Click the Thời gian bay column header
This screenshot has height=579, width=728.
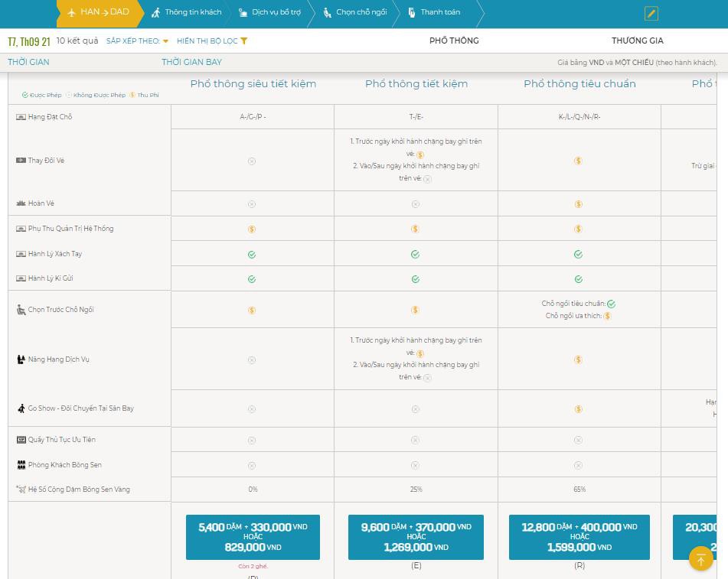(191, 62)
